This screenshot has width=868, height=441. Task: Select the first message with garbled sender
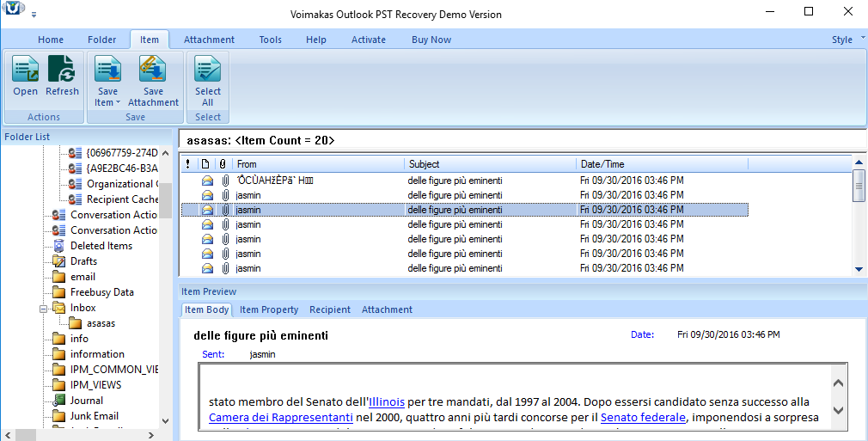[465, 181]
